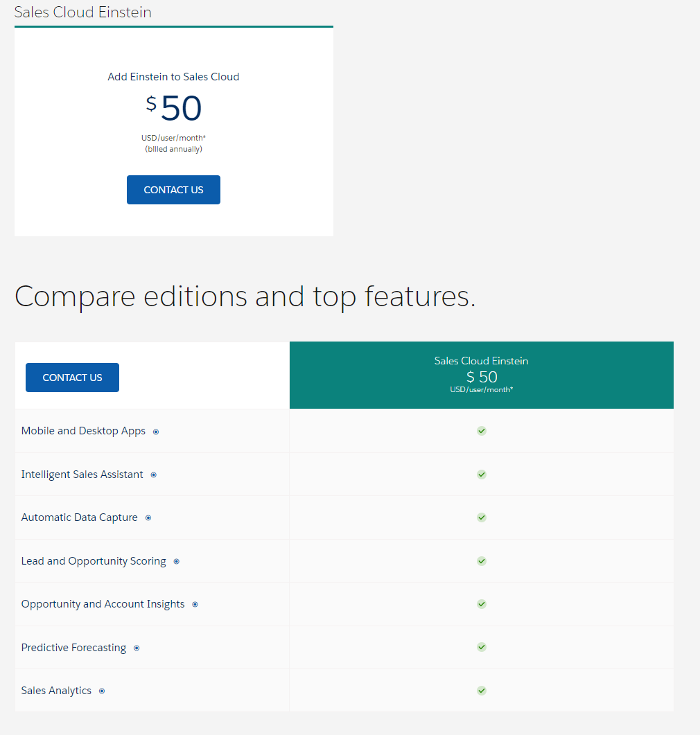700x735 pixels.
Task: Click the info icon for Opportunity and Account Insights
Action: [195, 604]
